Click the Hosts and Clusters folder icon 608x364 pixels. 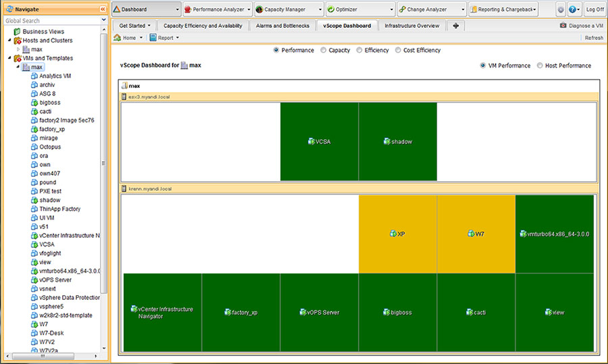pyautogui.click(x=18, y=41)
